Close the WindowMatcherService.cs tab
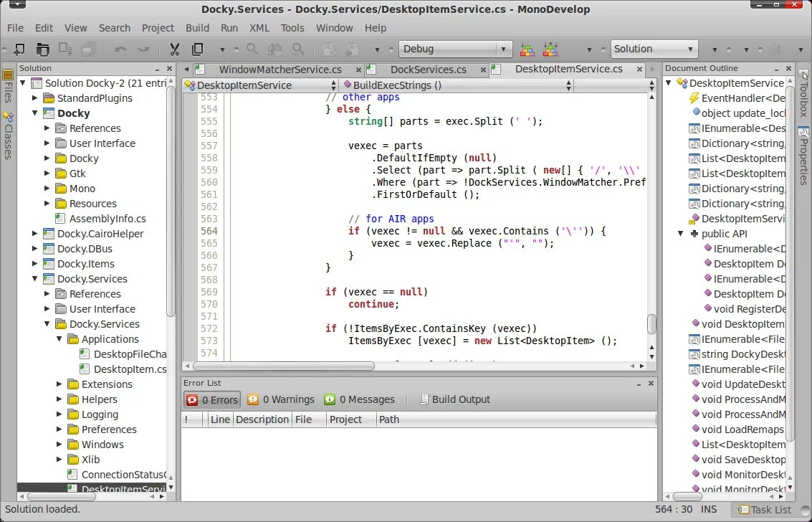The image size is (812, 522). coord(358,70)
